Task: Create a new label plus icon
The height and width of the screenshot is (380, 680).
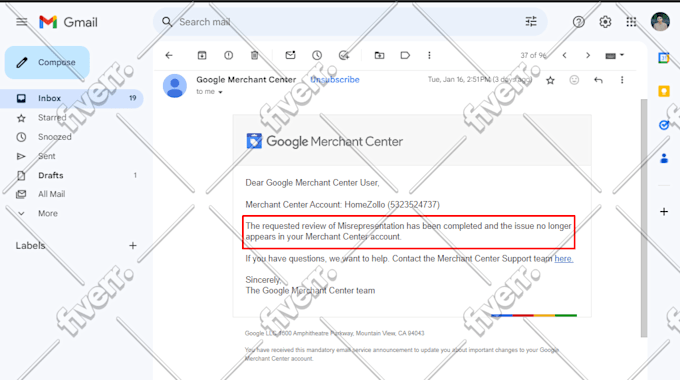Action: tap(133, 246)
